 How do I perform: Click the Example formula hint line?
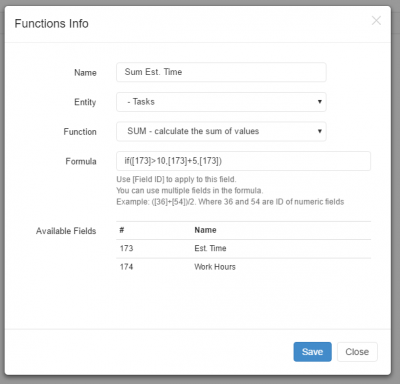pos(230,202)
